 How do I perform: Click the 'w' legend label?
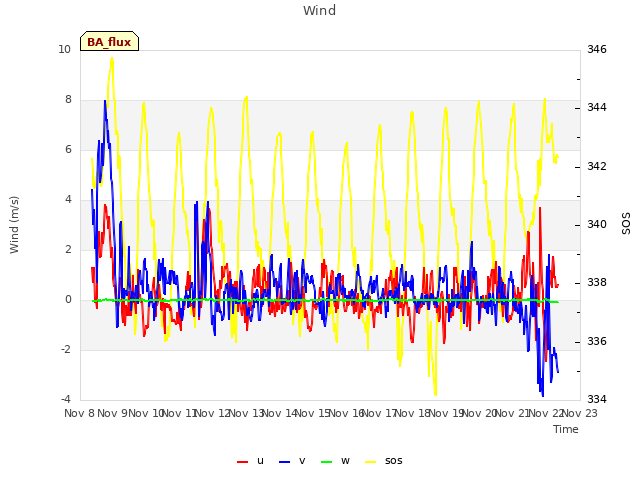(x=345, y=461)
